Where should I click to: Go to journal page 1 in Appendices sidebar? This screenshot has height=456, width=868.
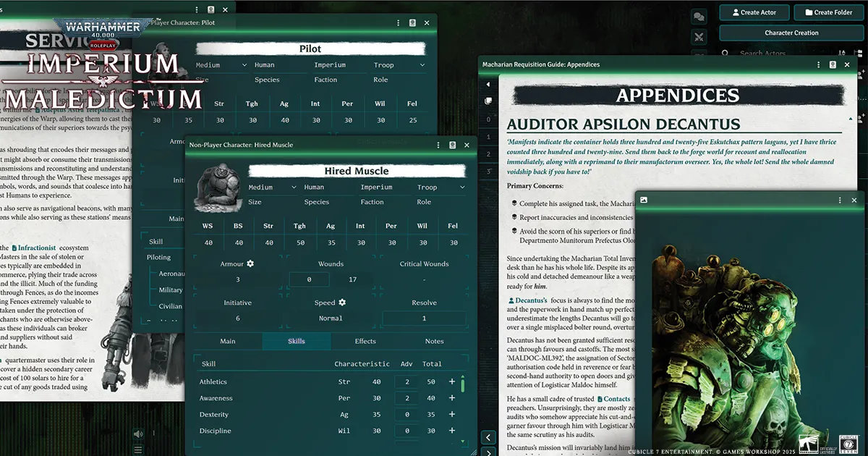pyautogui.click(x=488, y=137)
